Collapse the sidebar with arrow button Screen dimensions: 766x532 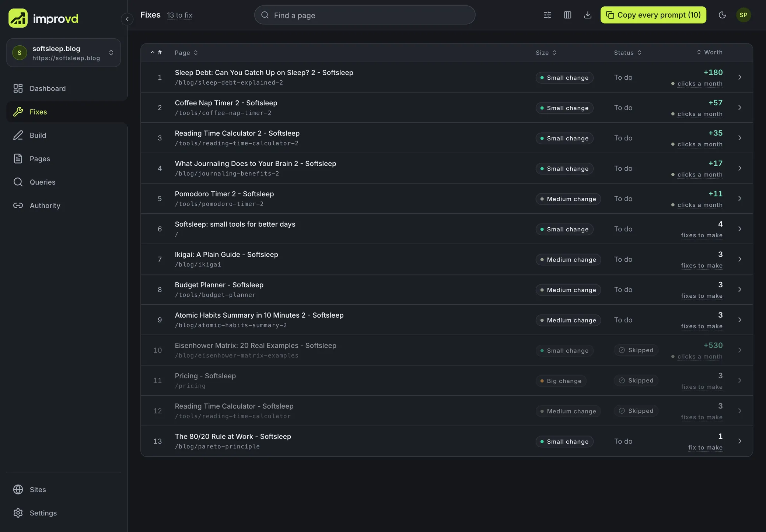pyautogui.click(x=127, y=19)
